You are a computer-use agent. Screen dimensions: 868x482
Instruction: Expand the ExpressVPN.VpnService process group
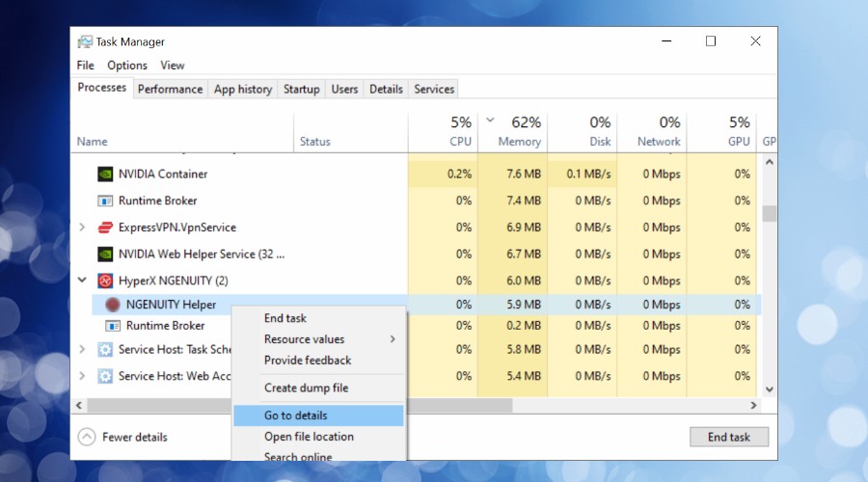tap(82, 228)
